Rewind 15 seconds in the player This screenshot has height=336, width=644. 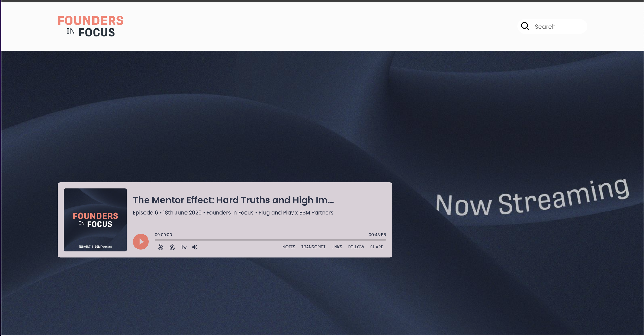(x=160, y=247)
